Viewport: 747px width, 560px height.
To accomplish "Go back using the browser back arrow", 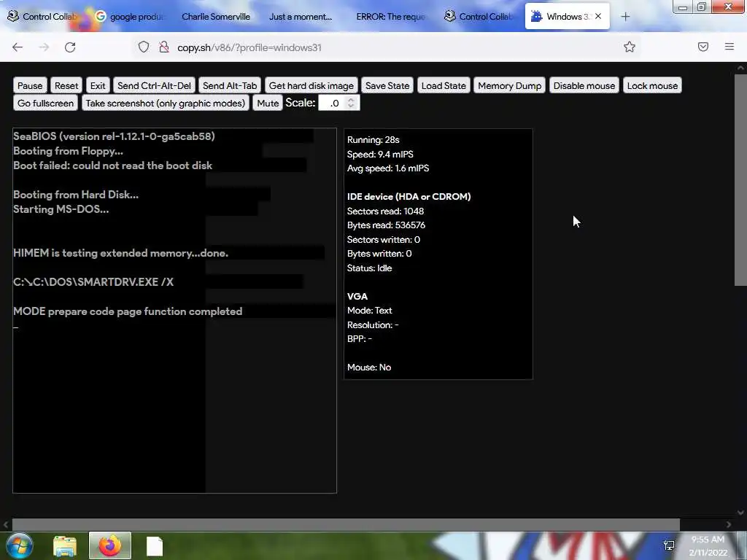I will (18, 47).
